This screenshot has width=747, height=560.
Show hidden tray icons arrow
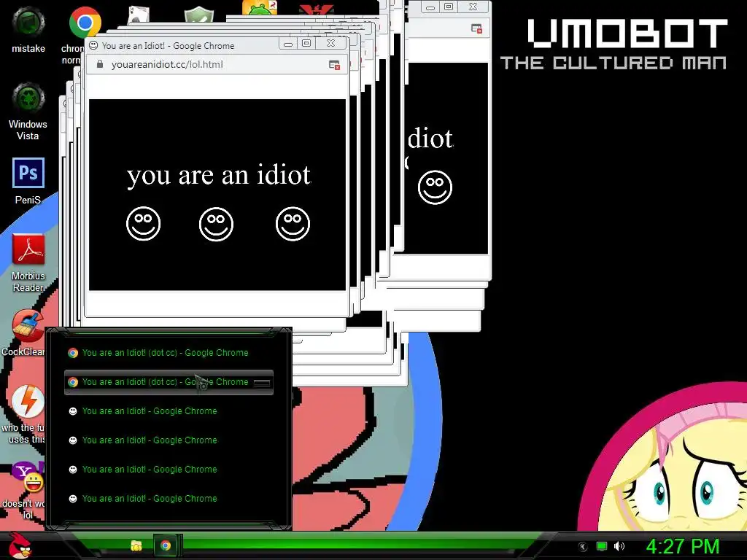point(583,547)
